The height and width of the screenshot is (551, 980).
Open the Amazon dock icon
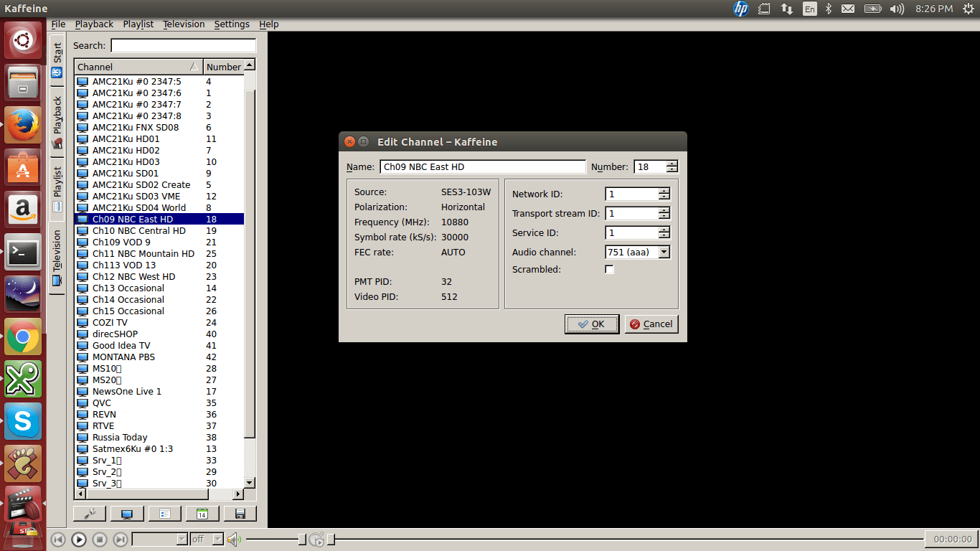(x=23, y=209)
